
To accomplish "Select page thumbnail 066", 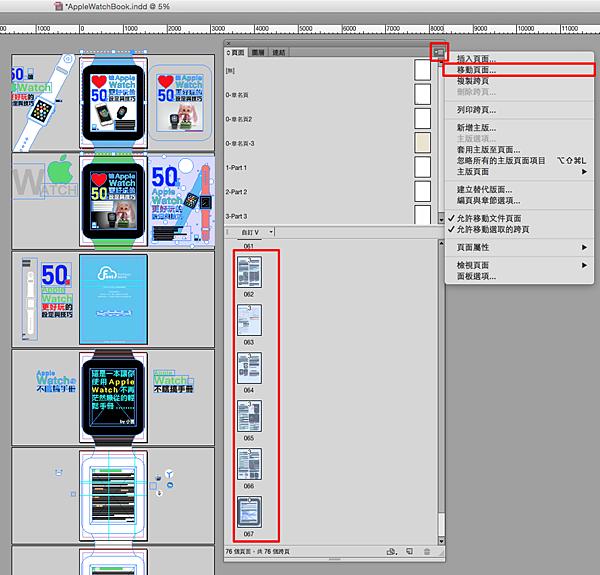I will click(x=249, y=464).
